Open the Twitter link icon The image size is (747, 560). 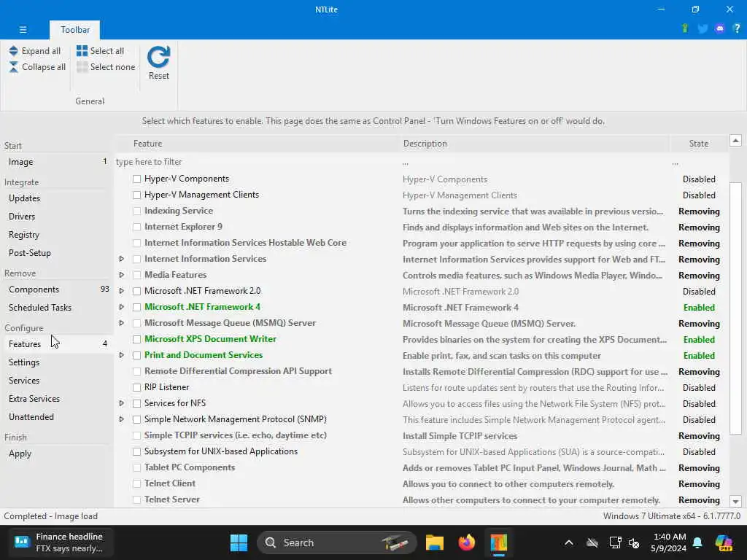[703, 28]
